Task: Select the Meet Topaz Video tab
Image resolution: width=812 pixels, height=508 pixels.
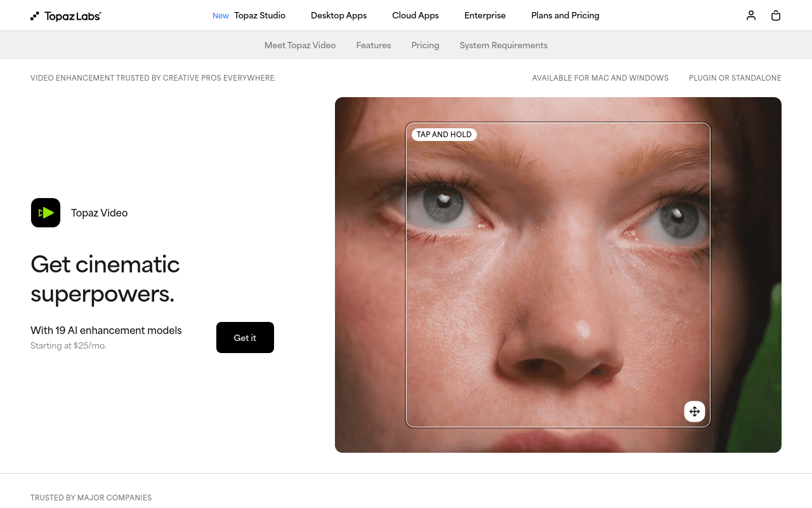Action: pos(300,45)
